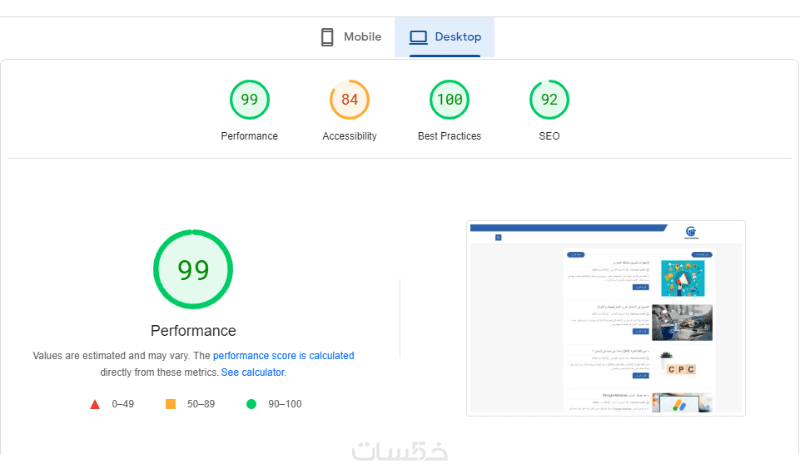The image size is (800, 470).
Task: Click the orange square 50–89 legend icon
Action: pos(171,404)
